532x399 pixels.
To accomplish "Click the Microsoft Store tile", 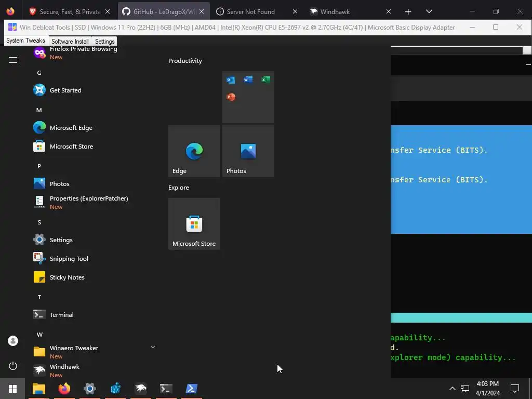I will [194, 224].
